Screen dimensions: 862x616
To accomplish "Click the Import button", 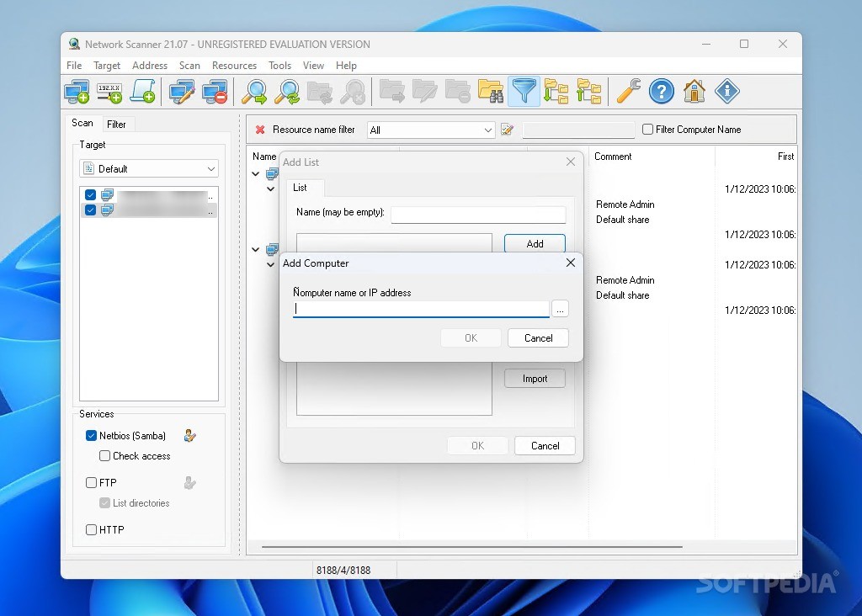I will click(x=535, y=379).
